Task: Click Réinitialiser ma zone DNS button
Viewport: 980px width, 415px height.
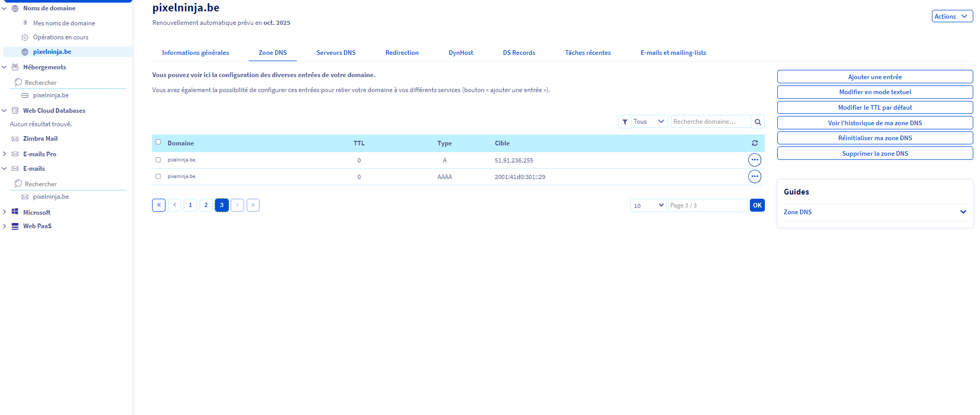Action: click(x=875, y=138)
